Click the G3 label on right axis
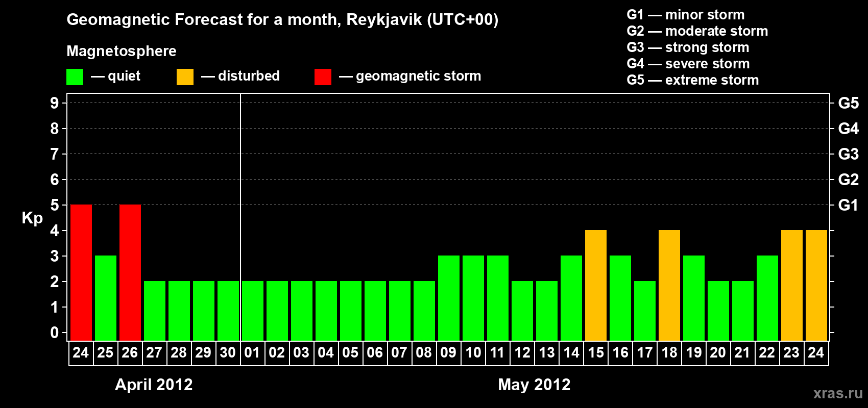The width and height of the screenshot is (868, 408). [x=849, y=154]
